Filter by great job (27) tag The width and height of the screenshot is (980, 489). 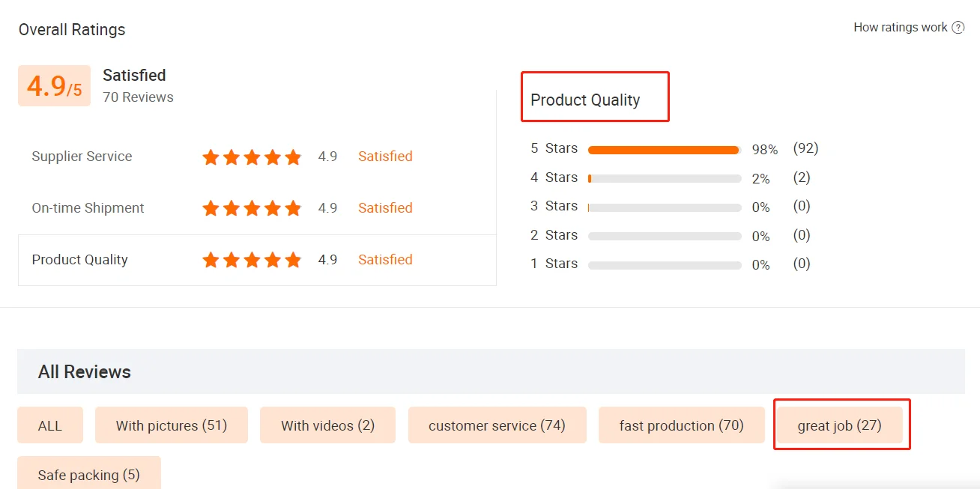click(839, 425)
